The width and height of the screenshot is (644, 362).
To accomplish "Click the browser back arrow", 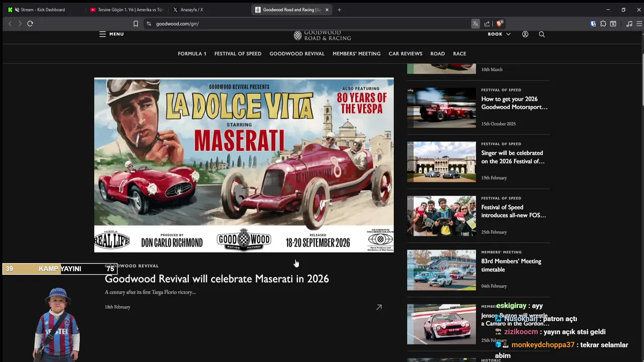I will pos(10,24).
